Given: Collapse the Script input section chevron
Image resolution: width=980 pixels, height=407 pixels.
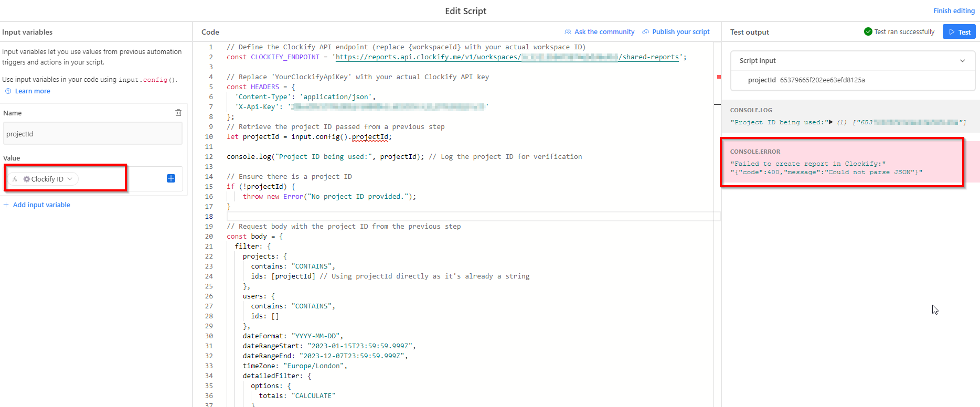Looking at the screenshot, I should 963,61.
